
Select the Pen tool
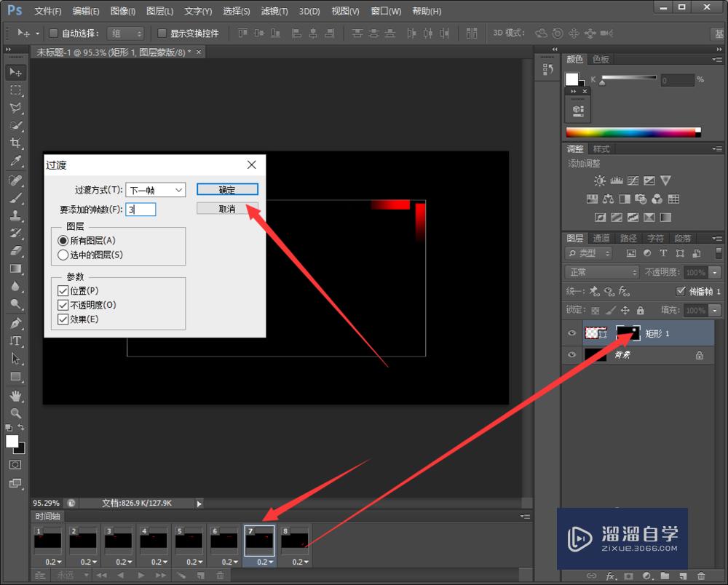tap(15, 323)
